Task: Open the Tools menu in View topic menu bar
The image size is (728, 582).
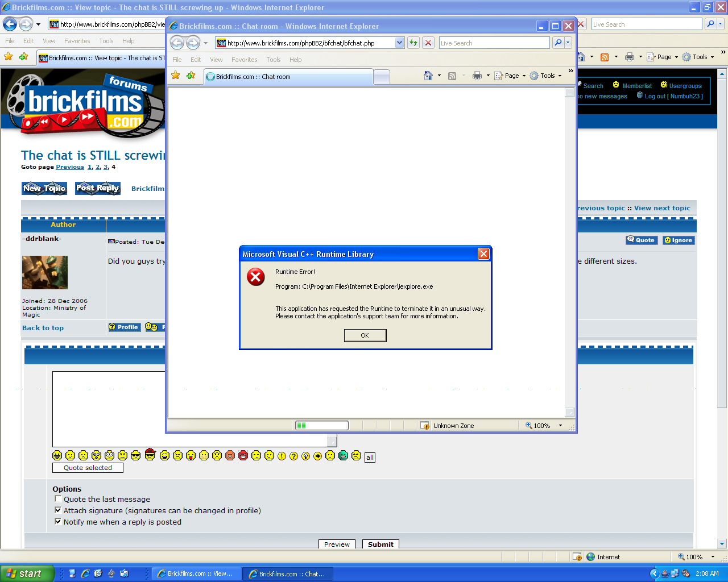Action: (106, 41)
